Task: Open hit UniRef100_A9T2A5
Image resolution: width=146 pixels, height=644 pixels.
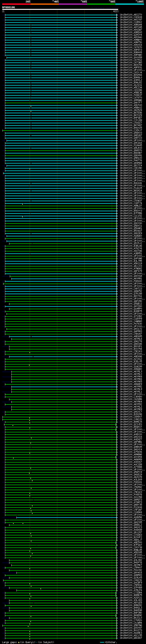Action: tap(131, 27)
